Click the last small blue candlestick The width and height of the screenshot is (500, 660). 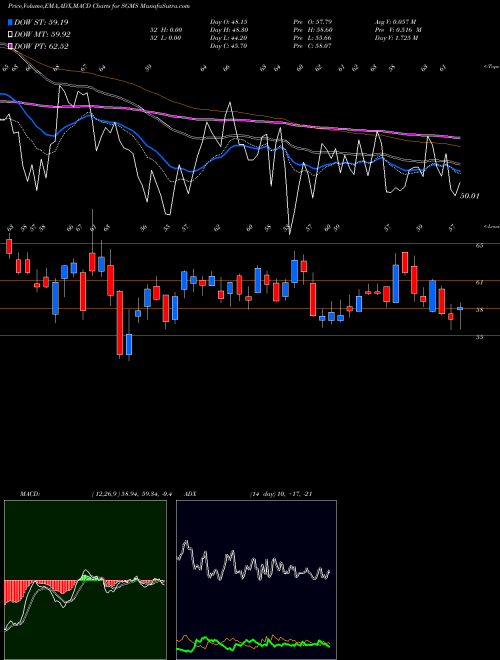(x=460, y=309)
